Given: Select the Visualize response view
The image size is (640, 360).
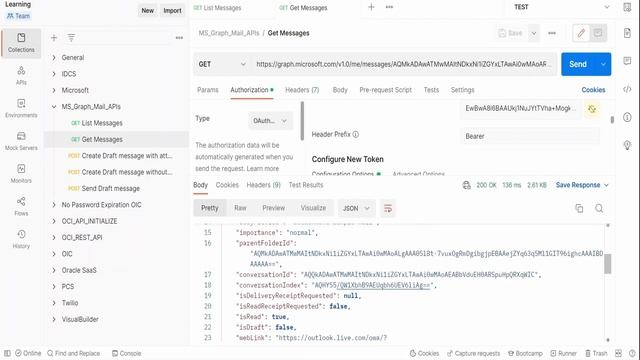Looking at the screenshot, I should click(313, 208).
